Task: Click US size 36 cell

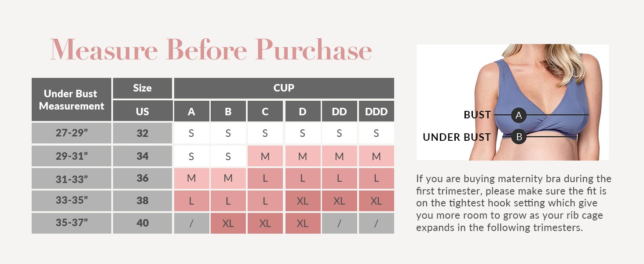Action: (142, 178)
